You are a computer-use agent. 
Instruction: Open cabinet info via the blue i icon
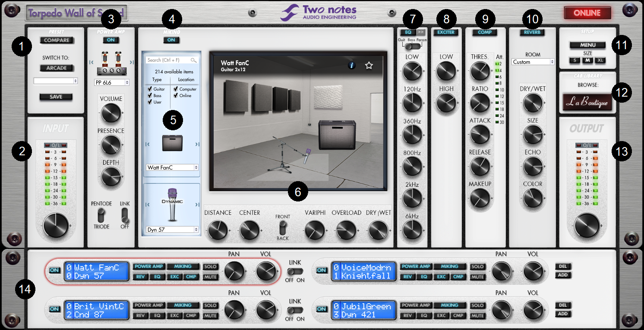352,66
